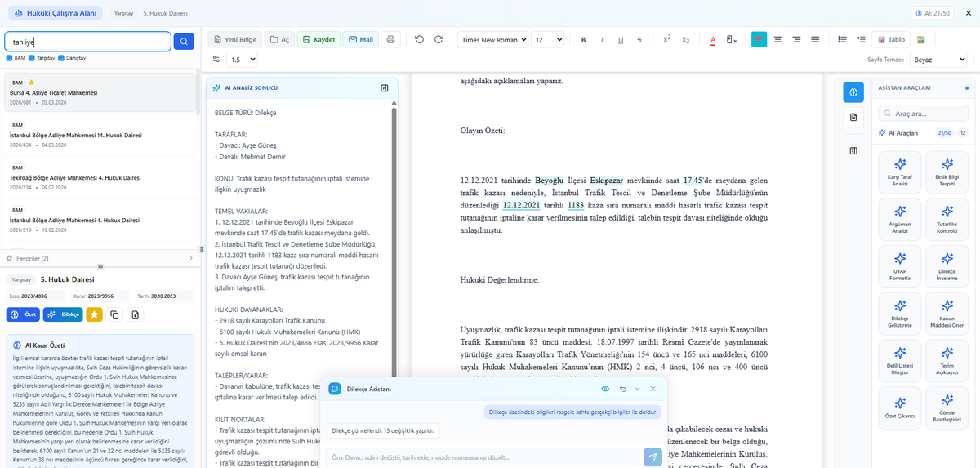Send message in Dilekçe Asistanı
The image size is (980, 468).
click(x=653, y=457)
